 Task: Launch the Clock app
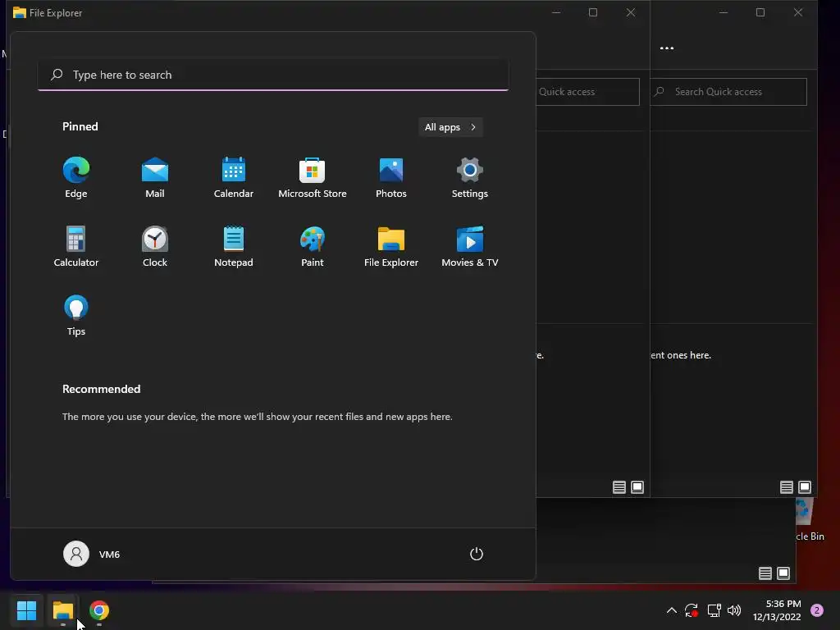(155, 246)
